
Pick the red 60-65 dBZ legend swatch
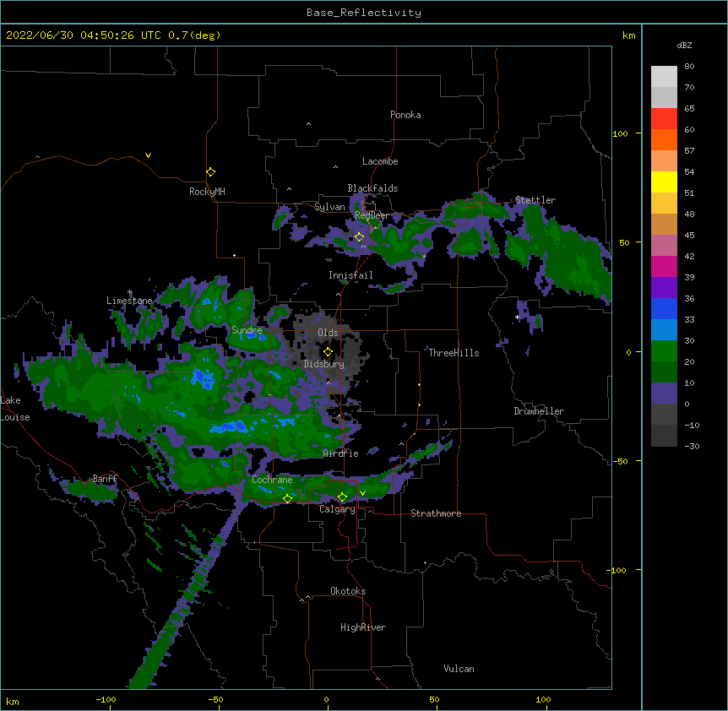664,119
